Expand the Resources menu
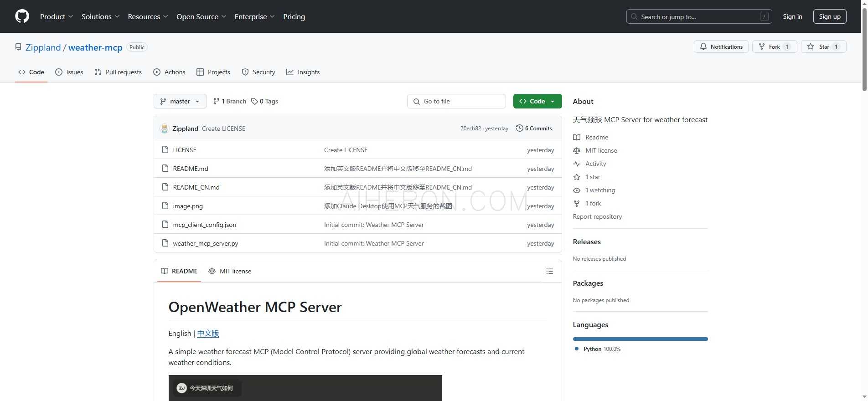 point(148,16)
